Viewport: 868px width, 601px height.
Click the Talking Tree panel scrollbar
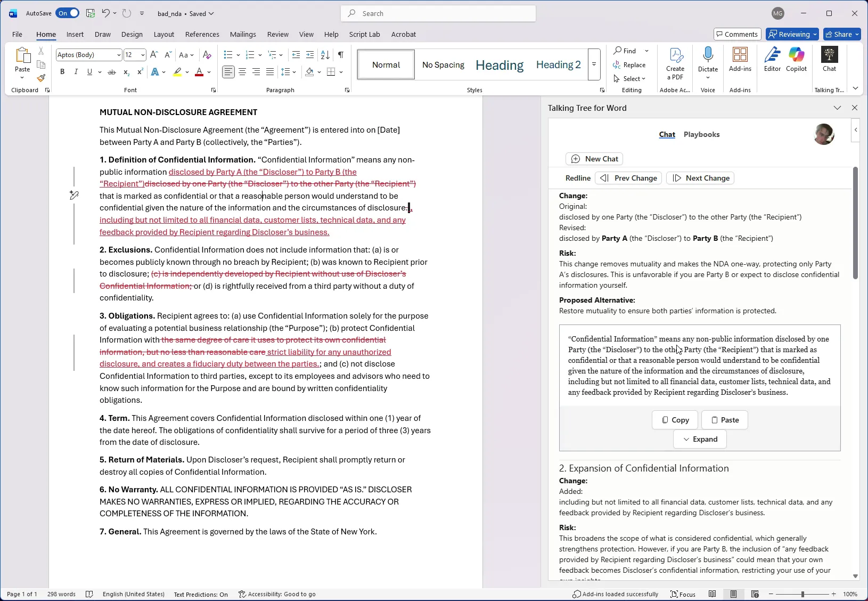pyautogui.click(x=855, y=223)
